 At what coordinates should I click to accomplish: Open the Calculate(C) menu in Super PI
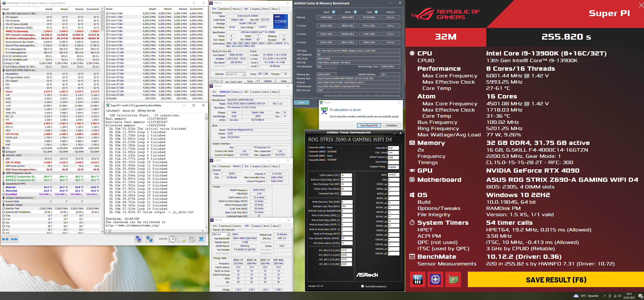113,110
